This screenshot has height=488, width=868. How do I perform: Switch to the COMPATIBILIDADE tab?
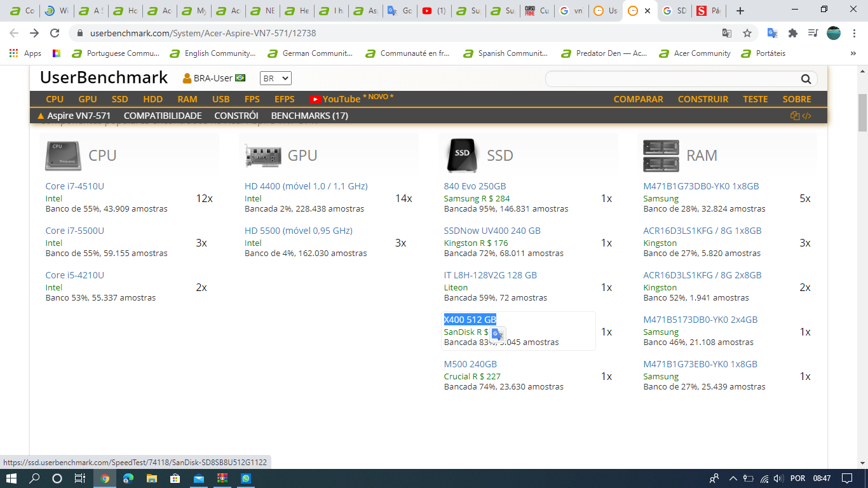(163, 116)
